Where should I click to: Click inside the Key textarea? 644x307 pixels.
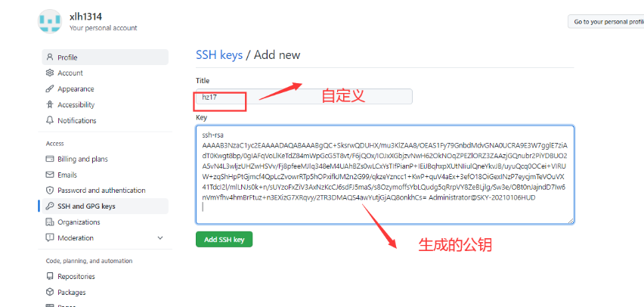tap(385, 175)
